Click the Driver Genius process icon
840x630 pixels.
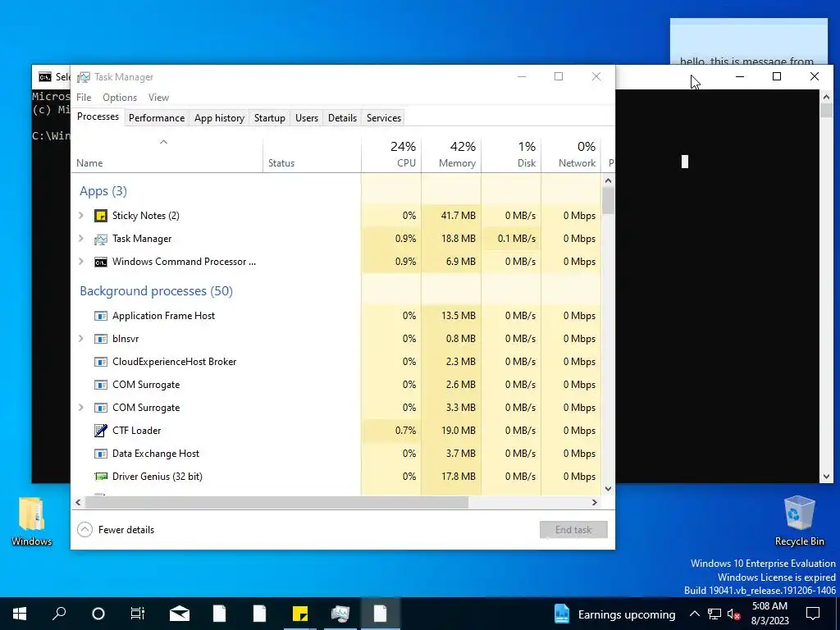click(101, 477)
